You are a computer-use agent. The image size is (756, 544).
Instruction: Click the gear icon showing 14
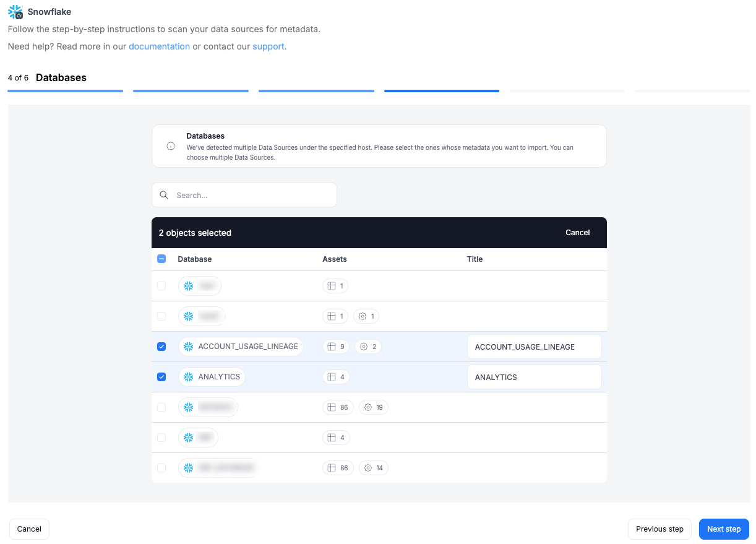(368, 468)
